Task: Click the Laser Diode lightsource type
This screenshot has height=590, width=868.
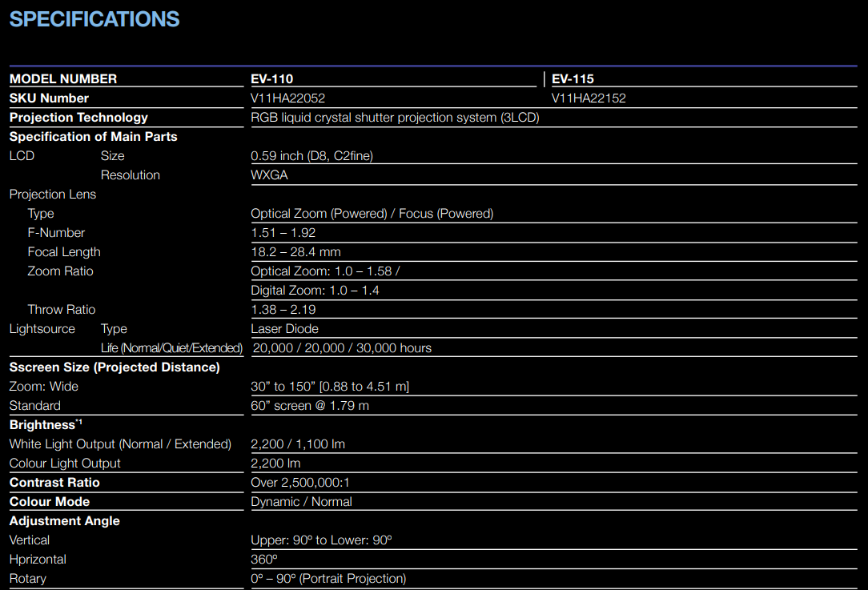Action: pyautogui.click(x=284, y=328)
